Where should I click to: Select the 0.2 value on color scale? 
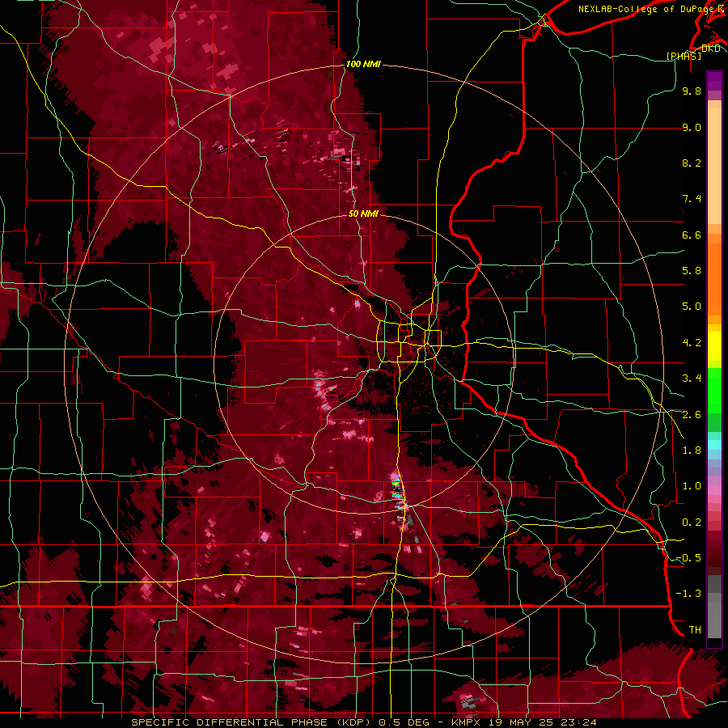point(692,523)
